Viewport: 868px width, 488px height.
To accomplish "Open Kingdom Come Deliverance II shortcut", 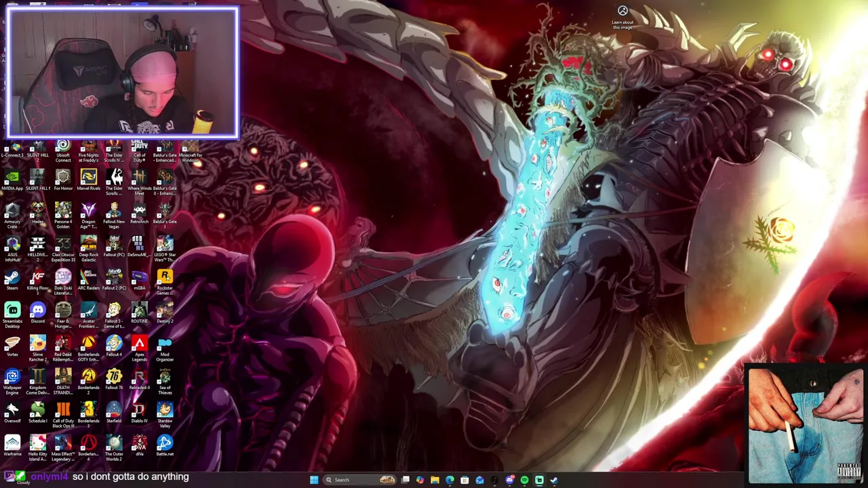I will pyautogui.click(x=37, y=382).
